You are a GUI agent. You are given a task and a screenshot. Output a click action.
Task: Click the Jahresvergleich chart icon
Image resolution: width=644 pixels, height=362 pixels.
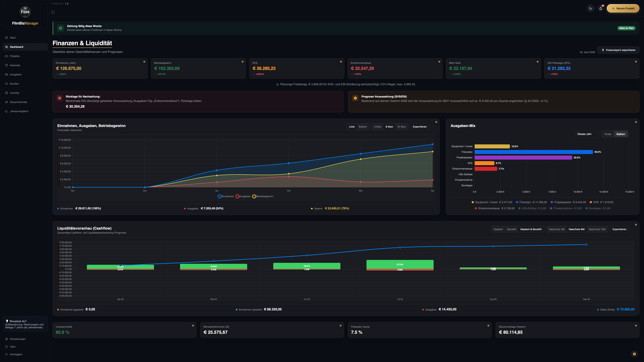point(7,111)
